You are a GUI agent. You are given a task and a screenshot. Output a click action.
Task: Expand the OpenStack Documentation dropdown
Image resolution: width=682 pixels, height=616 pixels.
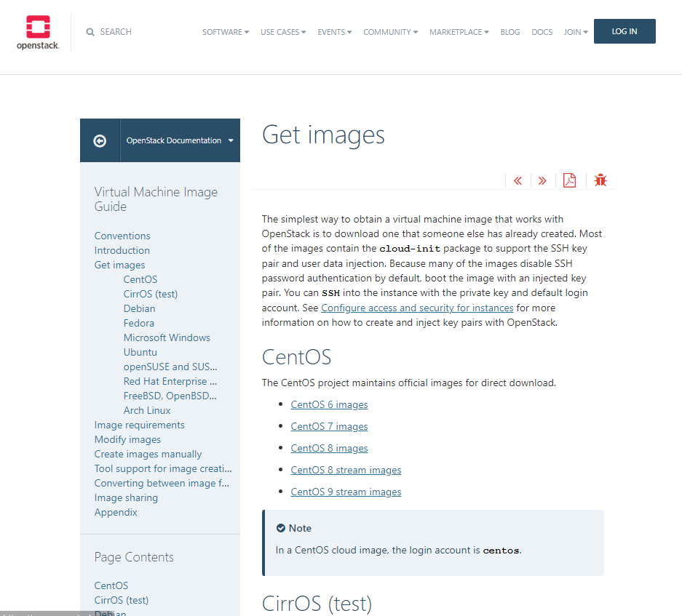coord(180,140)
